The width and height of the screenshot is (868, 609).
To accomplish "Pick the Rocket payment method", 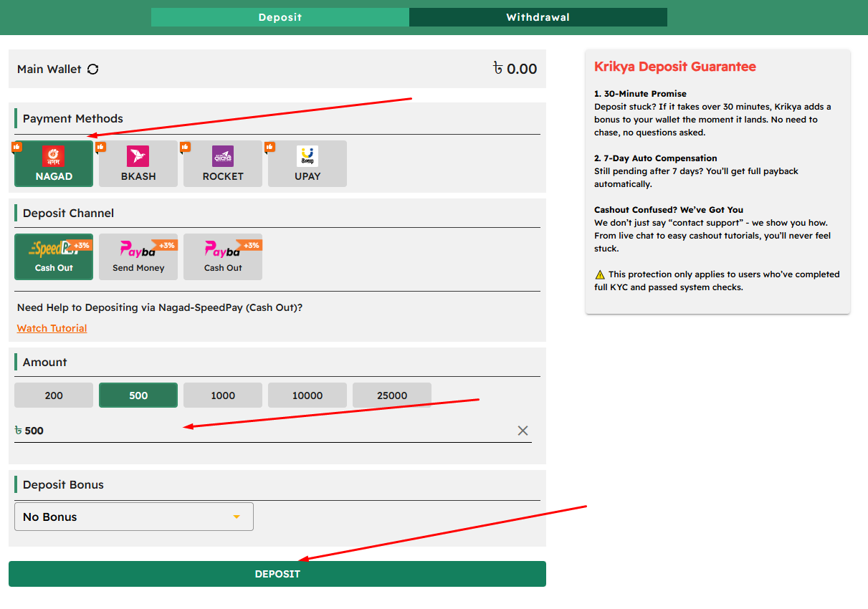I will click(223, 164).
